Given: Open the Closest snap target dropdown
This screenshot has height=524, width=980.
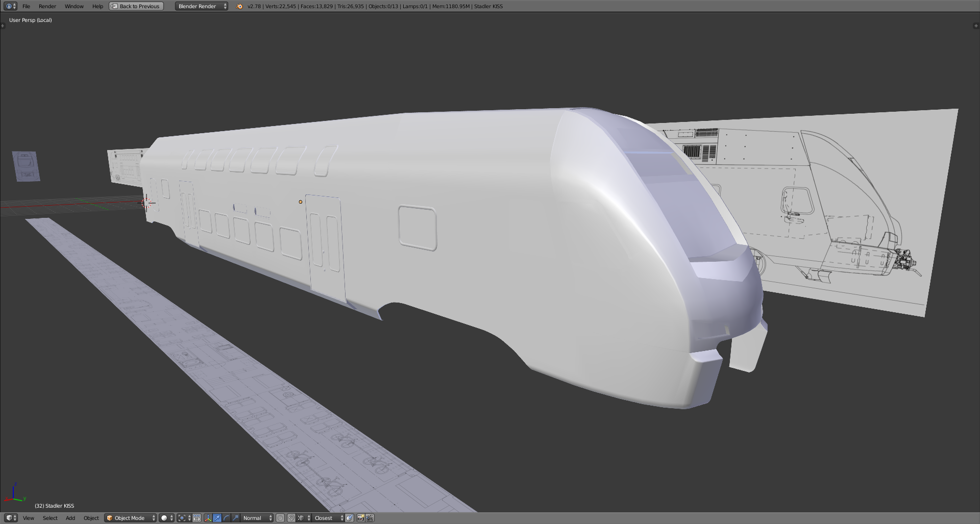Looking at the screenshot, I should point(328,518).
